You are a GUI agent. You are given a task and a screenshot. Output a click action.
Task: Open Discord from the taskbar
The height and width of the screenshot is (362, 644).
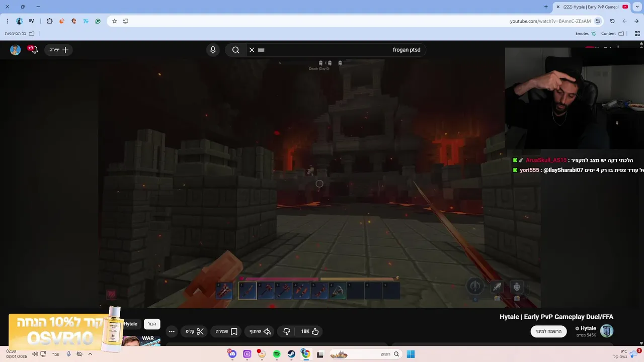coord(232,354)
